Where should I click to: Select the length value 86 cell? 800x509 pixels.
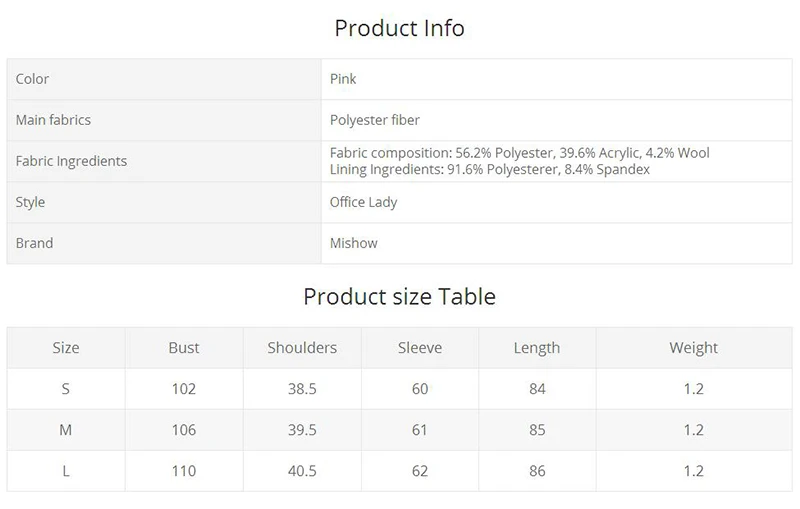click(x=537, y=471)
